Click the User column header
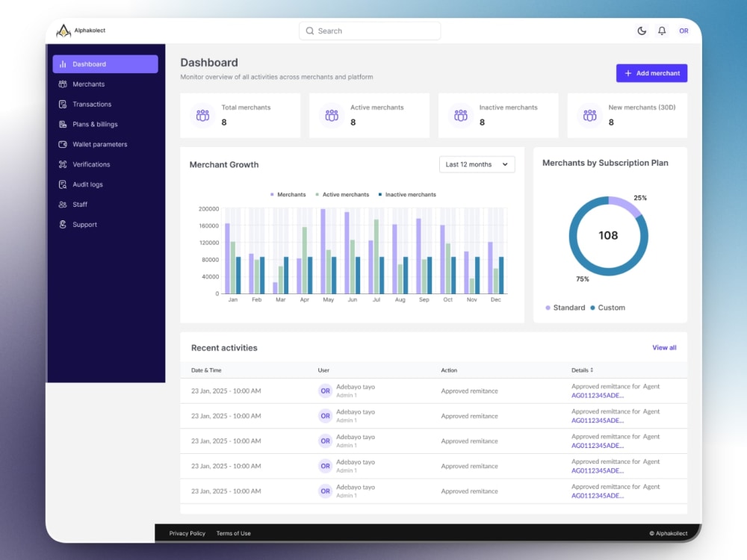The height and width of the screenshot is (560, 747). pyautogui.click(x=323, y=370)
